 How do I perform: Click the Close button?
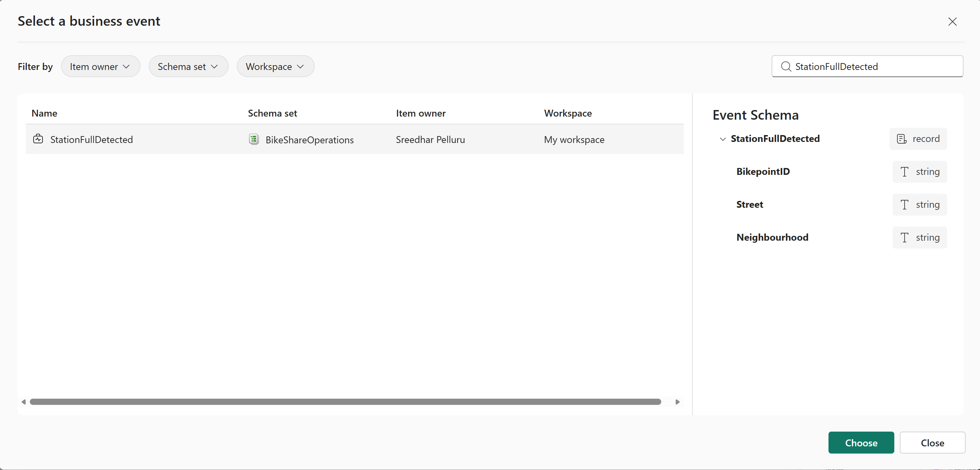(932, 443)
